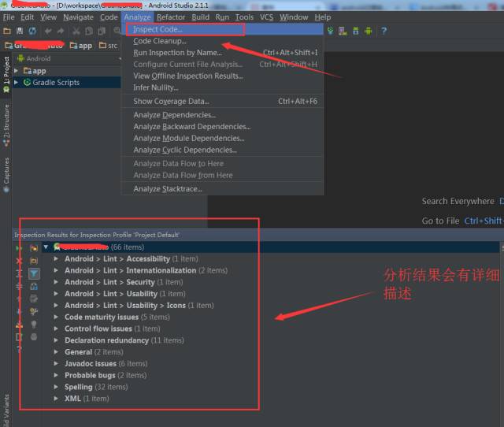This screenshot has width=504, height=427.
Task: Expand Android Lint Accessibility results
Action: (x=56, y=258)
